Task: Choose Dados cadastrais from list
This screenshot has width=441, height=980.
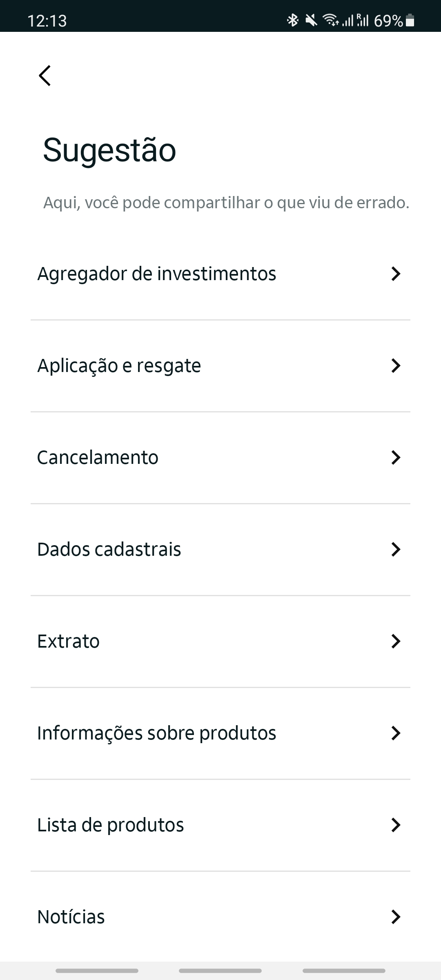Action: tap(109, 549)
